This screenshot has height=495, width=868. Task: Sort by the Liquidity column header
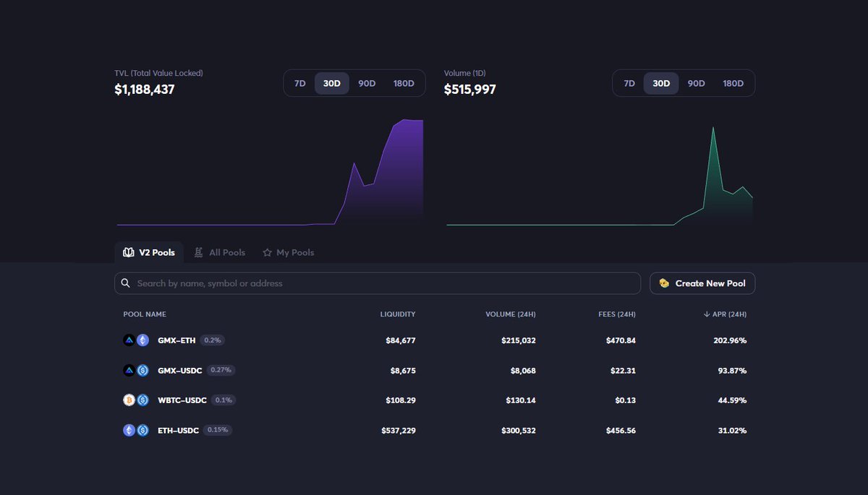(x=398, y=314)
